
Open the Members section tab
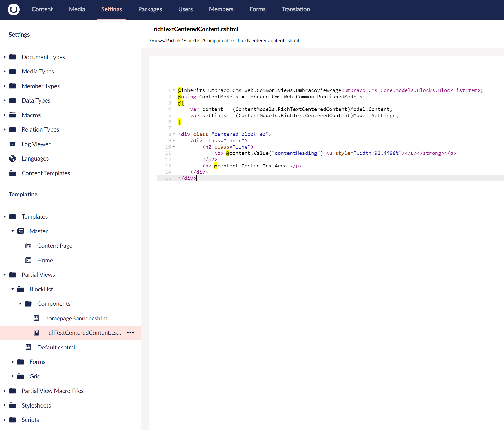pyautogui.click(x=221, y=9)
